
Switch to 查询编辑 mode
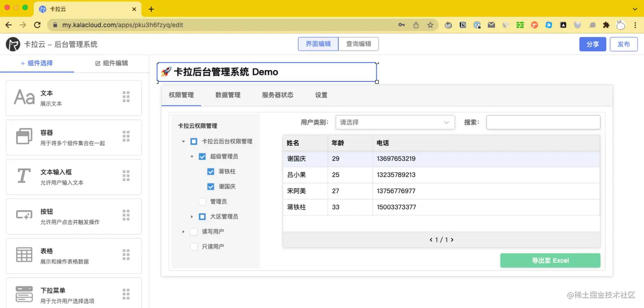pos(358,44)
